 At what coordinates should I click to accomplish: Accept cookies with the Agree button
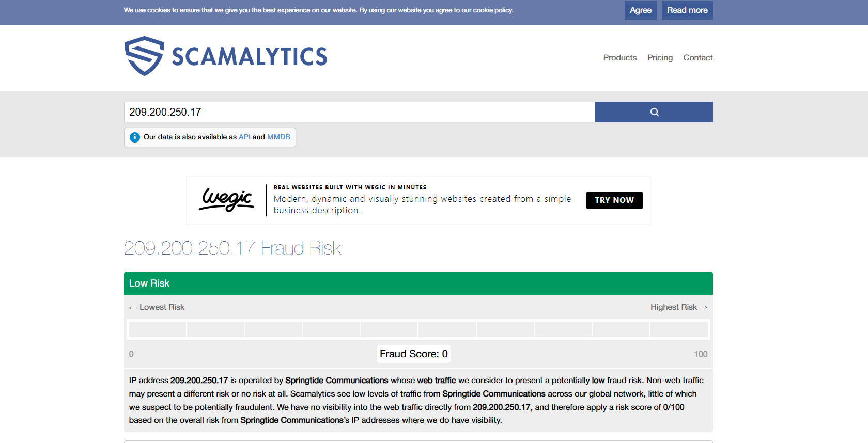pos(641,10)
